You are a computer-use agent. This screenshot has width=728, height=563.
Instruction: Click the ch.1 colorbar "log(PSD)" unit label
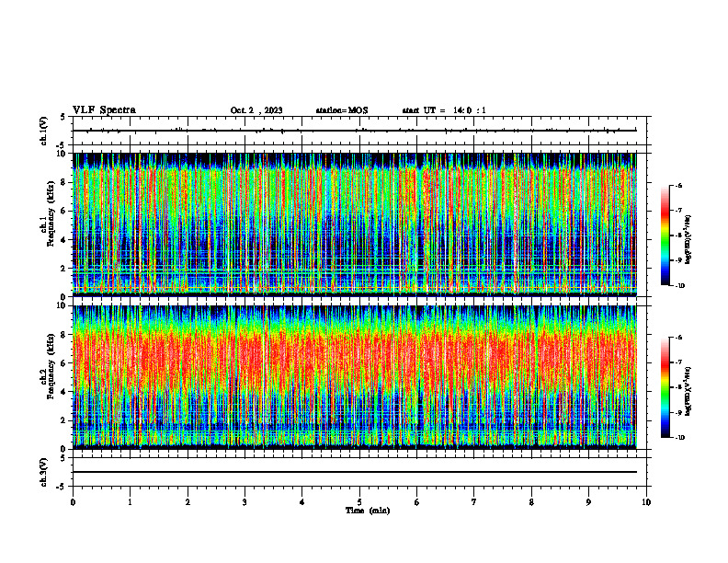tap(688, 240)
